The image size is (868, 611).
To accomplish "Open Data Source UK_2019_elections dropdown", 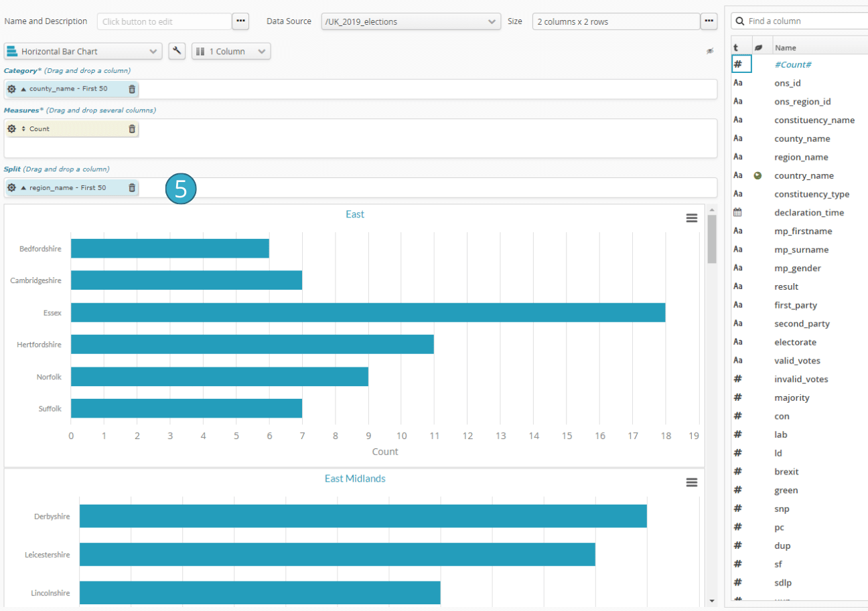I will tap(411, 21).
